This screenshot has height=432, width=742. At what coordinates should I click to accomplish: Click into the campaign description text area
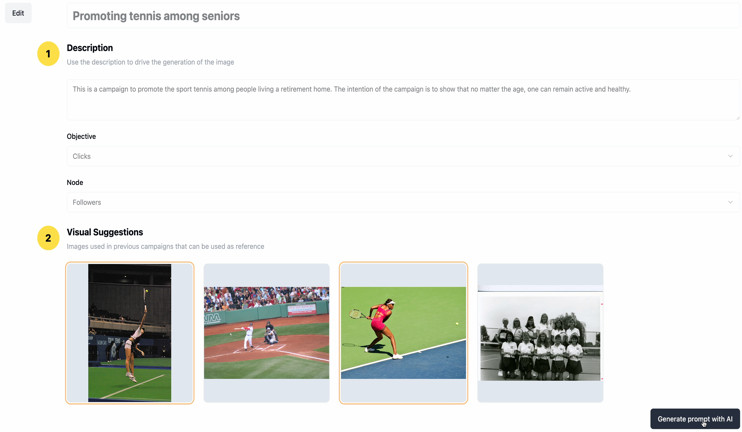click(x=403, y=99)
